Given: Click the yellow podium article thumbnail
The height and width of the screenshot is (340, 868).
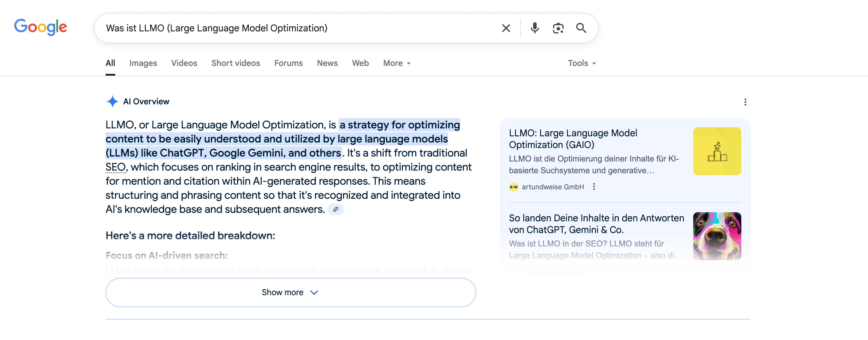Looking at the screenshot, I should pos(717,151).
